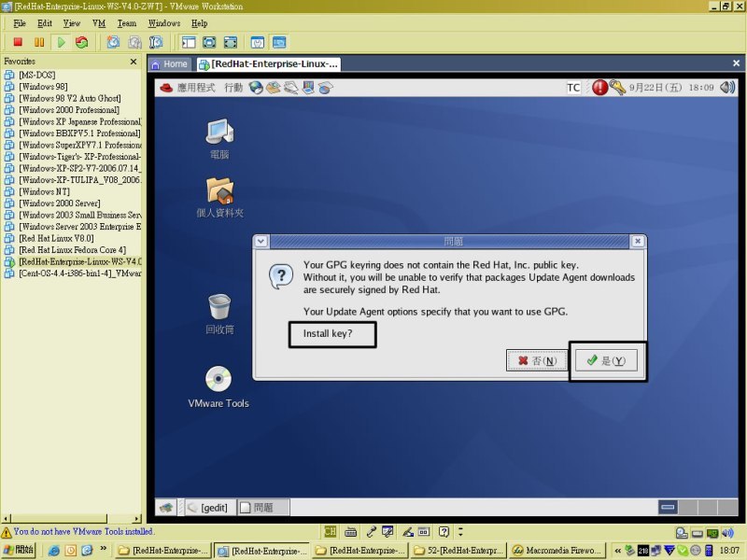This screenshot has height=560, width=747.
Task: Suspend the virtual machine using the pause icon
Action: [39, 42]
